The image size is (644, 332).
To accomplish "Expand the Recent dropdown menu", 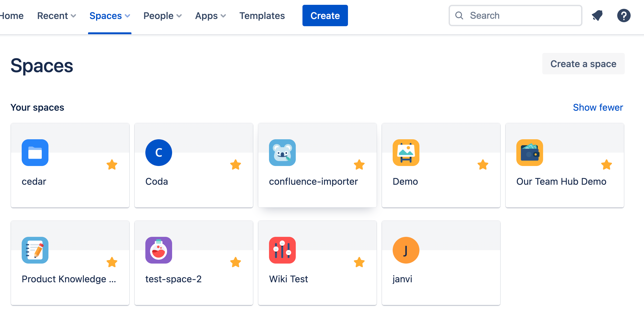I will point(57,16).
